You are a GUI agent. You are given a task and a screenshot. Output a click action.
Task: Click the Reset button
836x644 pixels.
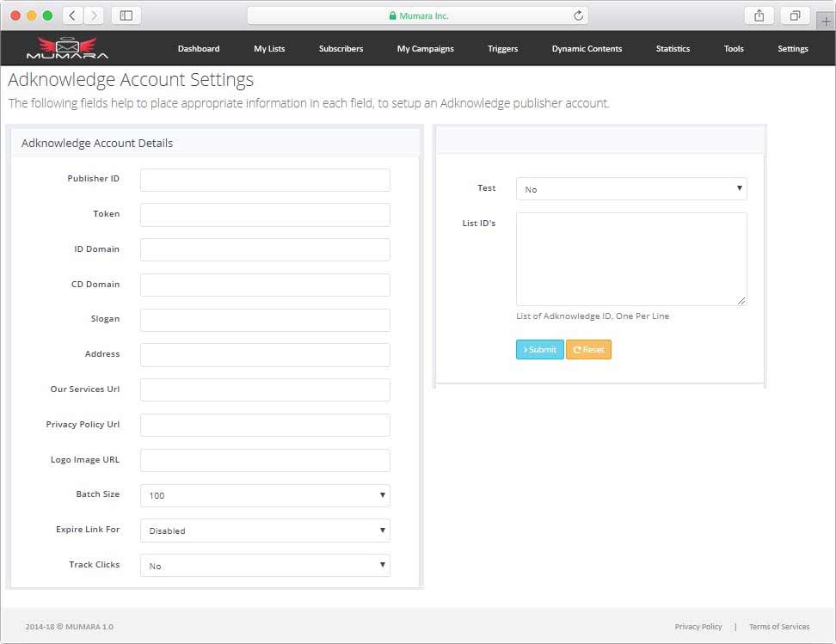click(x=588, y=349)
